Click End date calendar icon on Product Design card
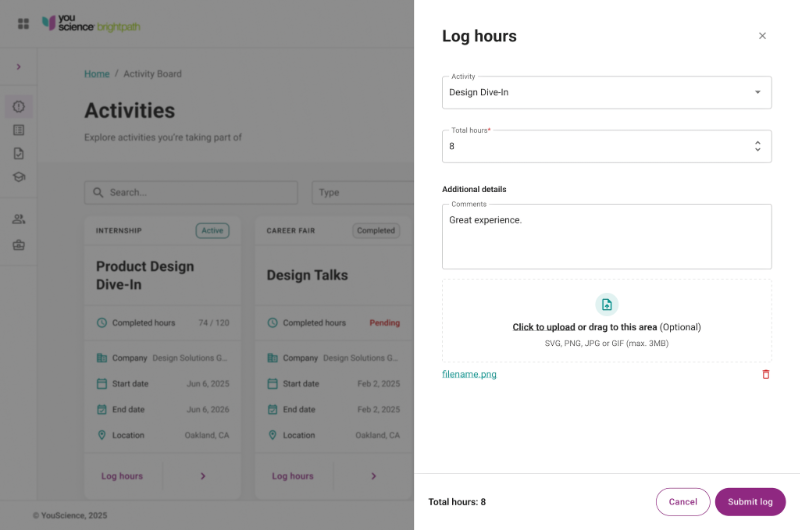The height and width of the screenshot is (530, 800). pos(102,409)
